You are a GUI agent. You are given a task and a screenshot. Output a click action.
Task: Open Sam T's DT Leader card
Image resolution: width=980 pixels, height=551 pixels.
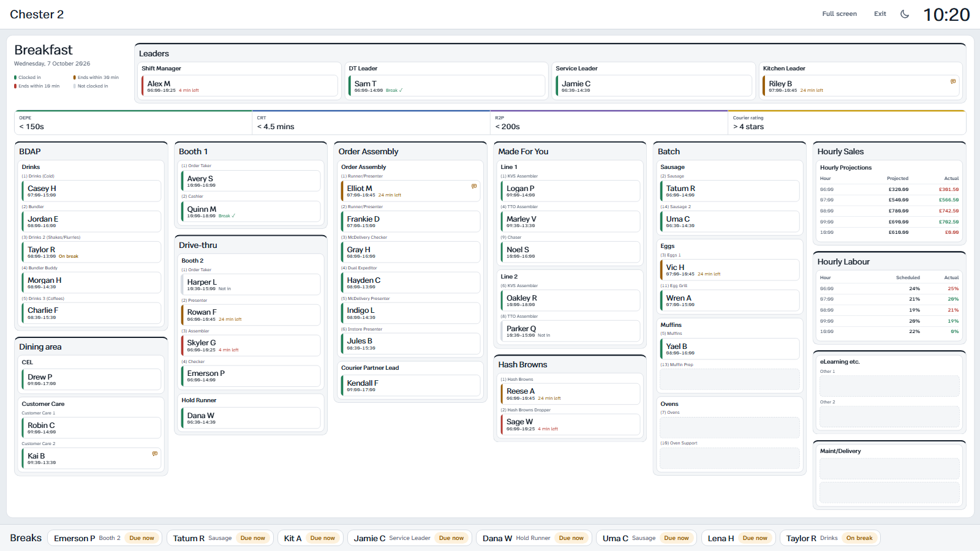tap(447, 86)
